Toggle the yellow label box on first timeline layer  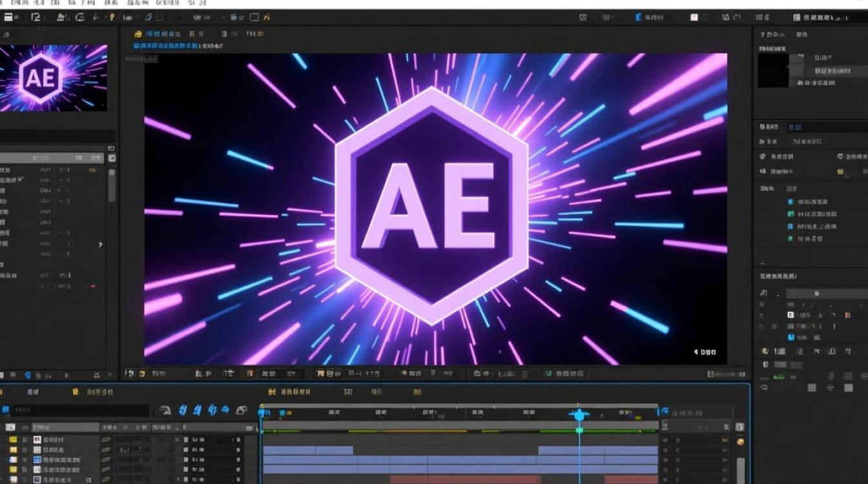coord(12,439)
